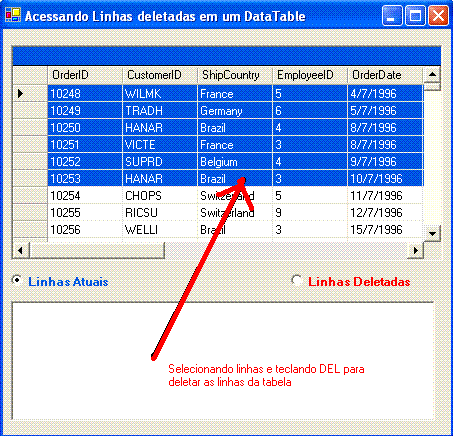Click inside the empty white list box
The width and height of the screenshot is (453, 436).
click(x=223, y=361)
